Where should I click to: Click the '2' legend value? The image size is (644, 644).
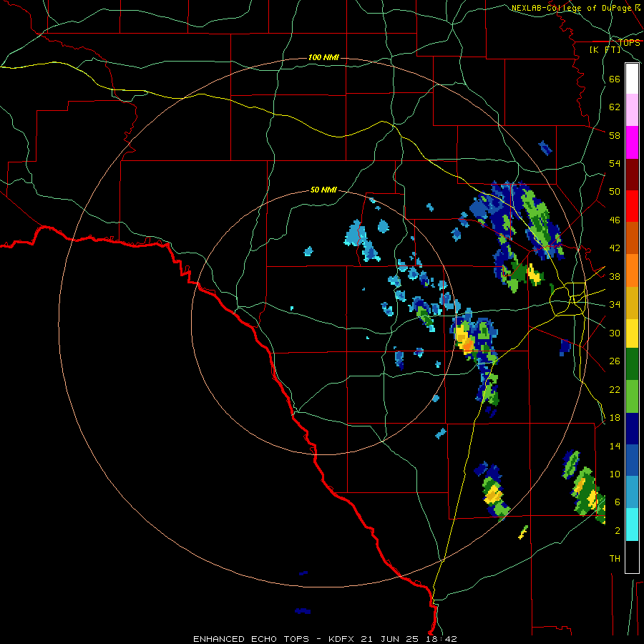(x=618, y=531)
